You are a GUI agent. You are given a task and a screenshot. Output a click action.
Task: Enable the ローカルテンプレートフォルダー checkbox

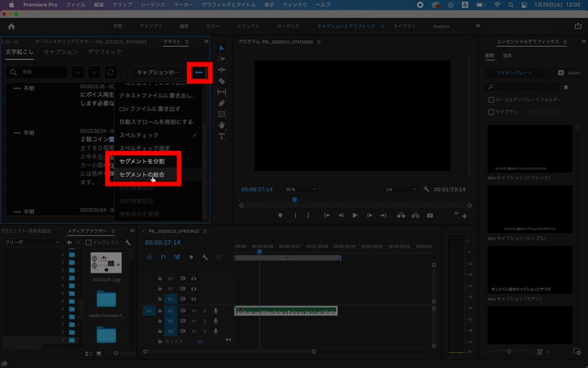click(491, 99)
